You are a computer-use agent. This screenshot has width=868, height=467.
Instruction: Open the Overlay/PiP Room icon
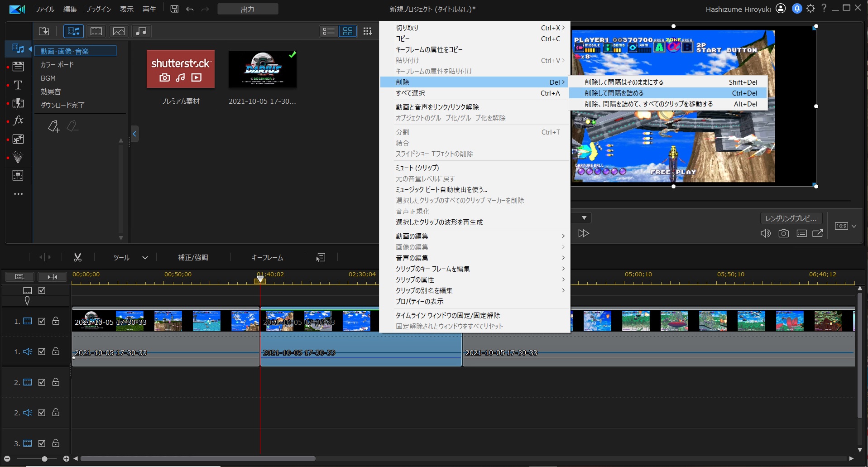click(x=18, y=139)
